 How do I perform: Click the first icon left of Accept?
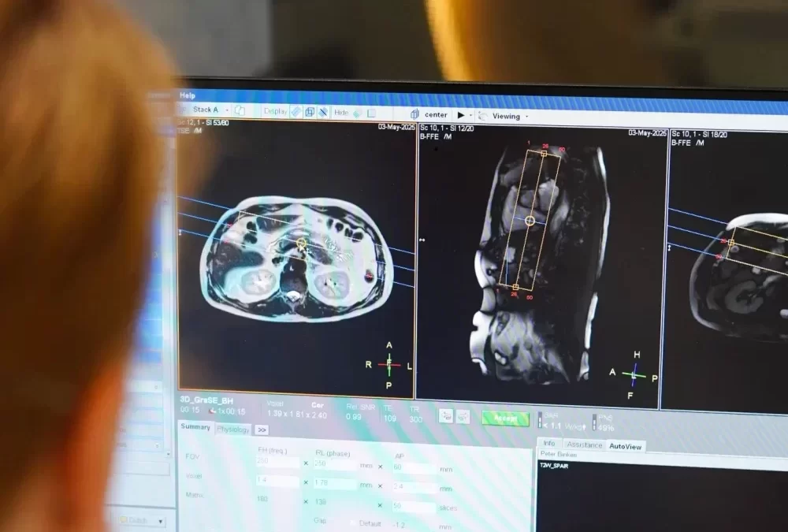(446, 416)
